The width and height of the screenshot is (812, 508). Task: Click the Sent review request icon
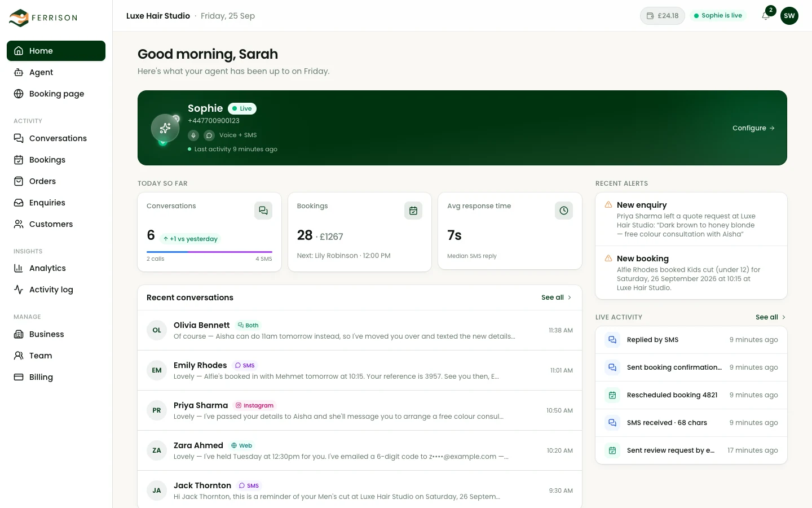pos(612,450)
